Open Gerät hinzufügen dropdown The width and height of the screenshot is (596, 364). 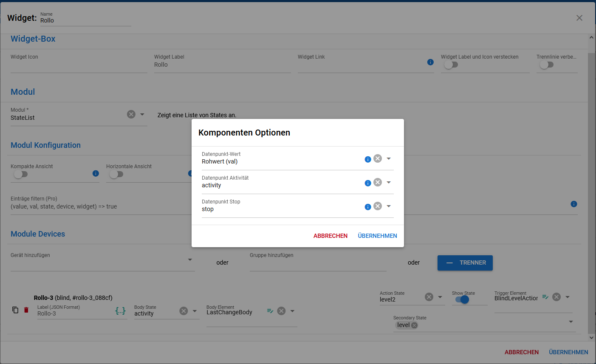[x=190, y=260]
